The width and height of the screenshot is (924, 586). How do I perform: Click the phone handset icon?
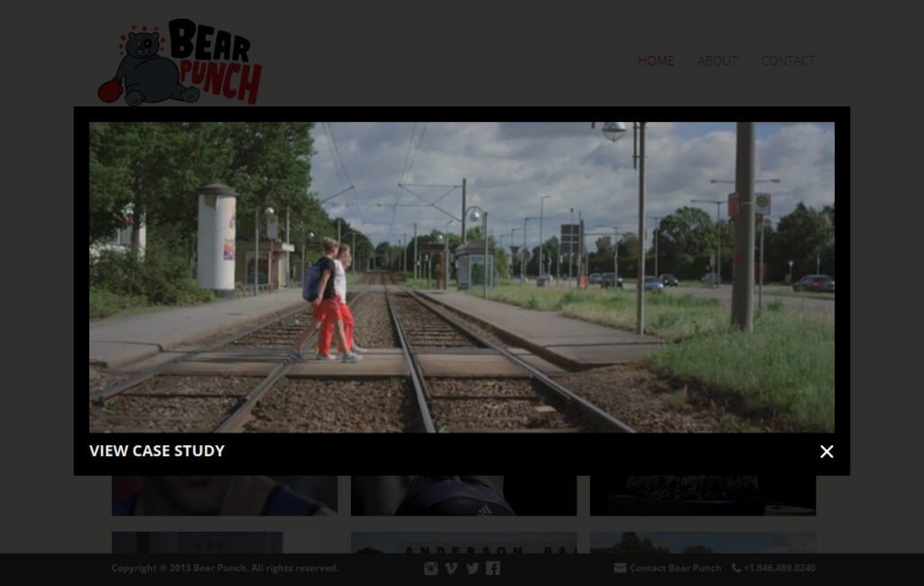(736, 568)
